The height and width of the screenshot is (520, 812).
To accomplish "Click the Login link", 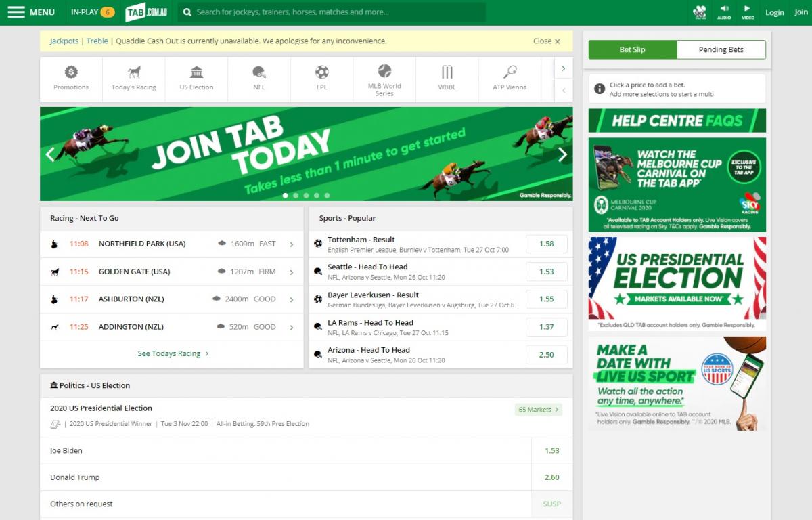I will [x=775, y=12].
